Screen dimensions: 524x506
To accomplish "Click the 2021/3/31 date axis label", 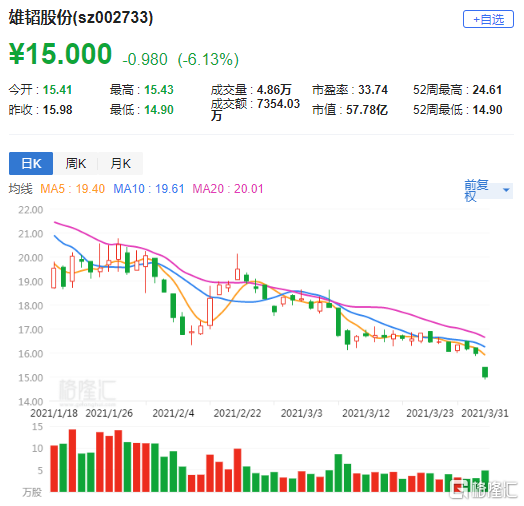I will 485,413.
